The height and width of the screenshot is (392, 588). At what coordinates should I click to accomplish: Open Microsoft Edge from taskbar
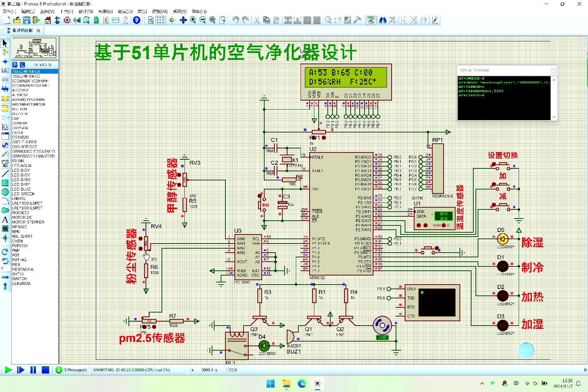coord(302,384)
